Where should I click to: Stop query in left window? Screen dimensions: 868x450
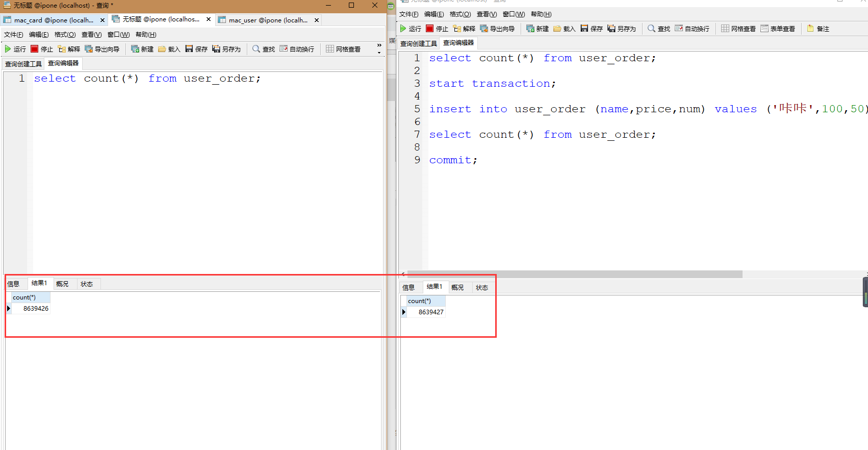tap(42, 49)
